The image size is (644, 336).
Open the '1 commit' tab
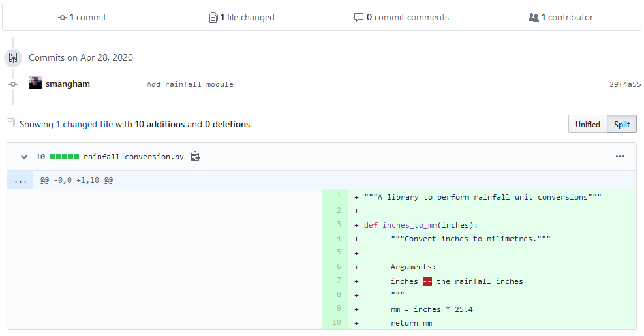click(x=82, y=17)
